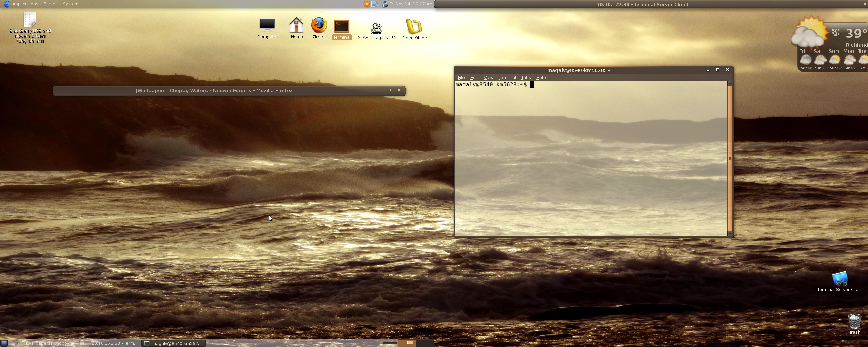This screenshot has width=868, height=347.
Task: Open the Open Office launcher
Action: pyautogui.click(x=414, y=27)
